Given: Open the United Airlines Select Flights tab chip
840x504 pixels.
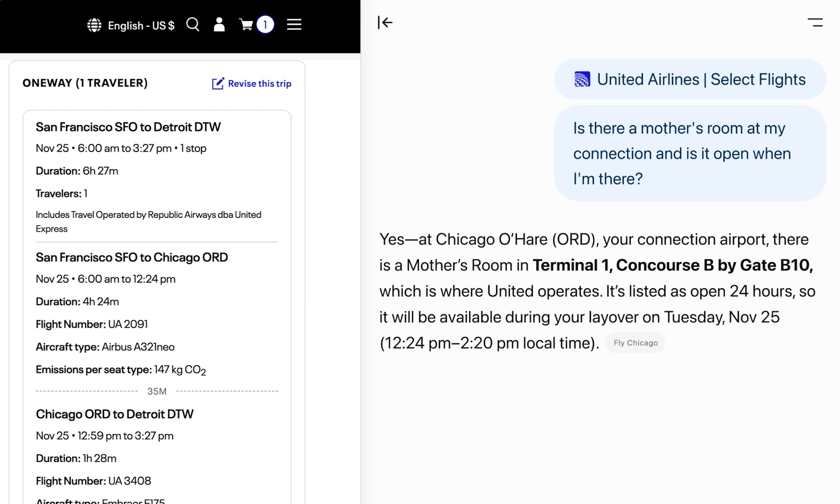Looking at the screenshot, I should coord(701,79).
